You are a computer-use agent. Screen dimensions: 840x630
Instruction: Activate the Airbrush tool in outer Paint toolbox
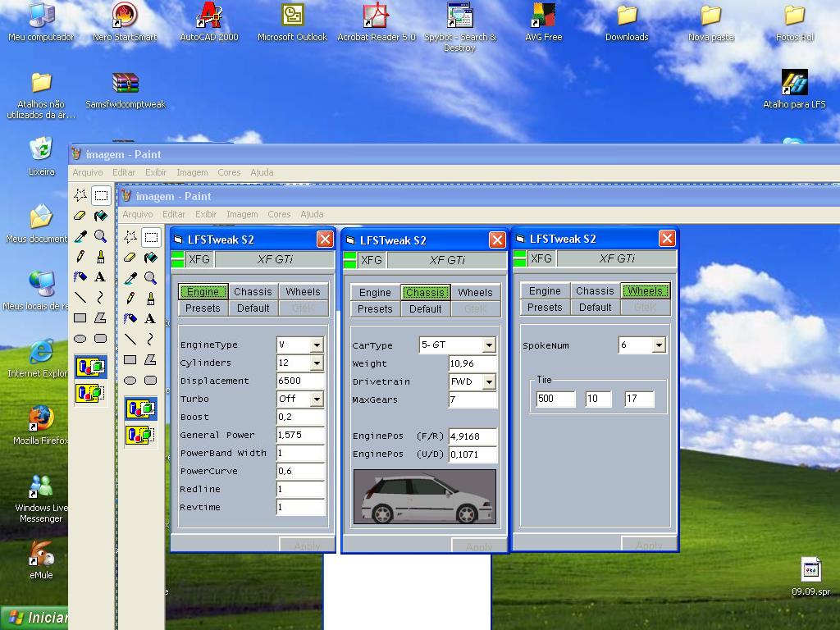tap(80, 276)
